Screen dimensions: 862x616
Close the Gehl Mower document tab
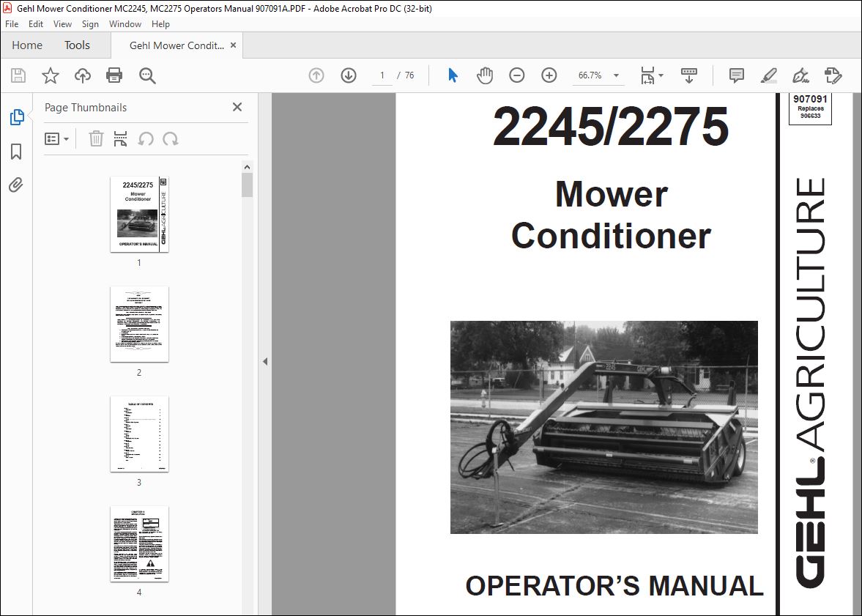233,45
